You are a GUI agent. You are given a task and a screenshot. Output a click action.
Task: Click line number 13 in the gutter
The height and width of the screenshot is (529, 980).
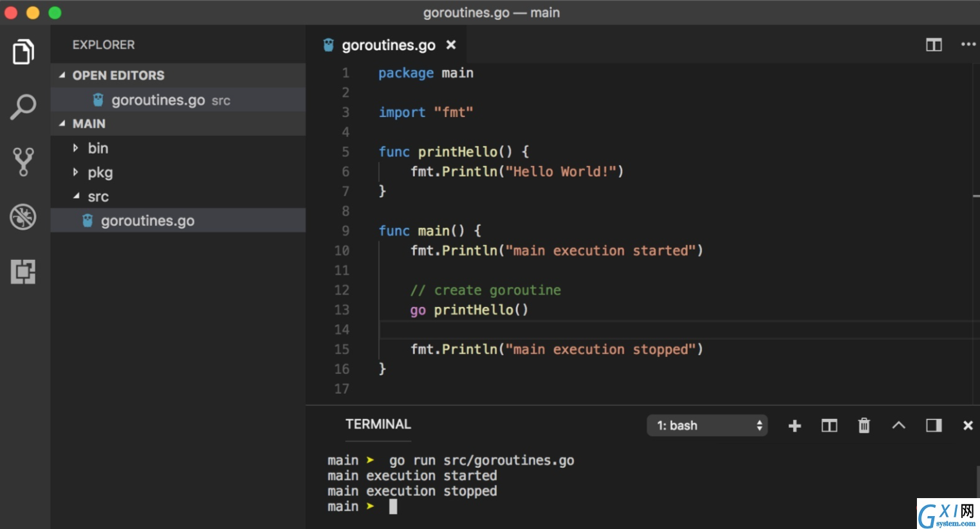coord(342,310)
